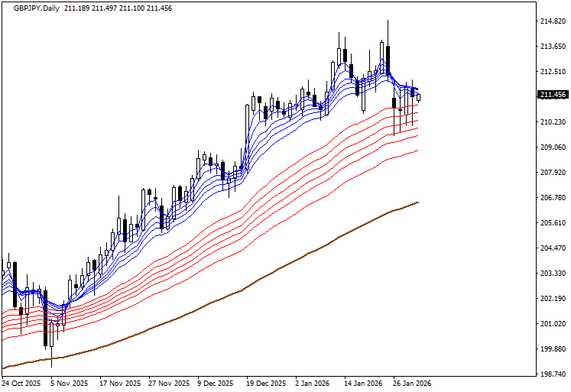The width and height of the screenshot is (571, 392).
Task: Select the rightmost candlestick on the chart
Action: click(418, 96)
